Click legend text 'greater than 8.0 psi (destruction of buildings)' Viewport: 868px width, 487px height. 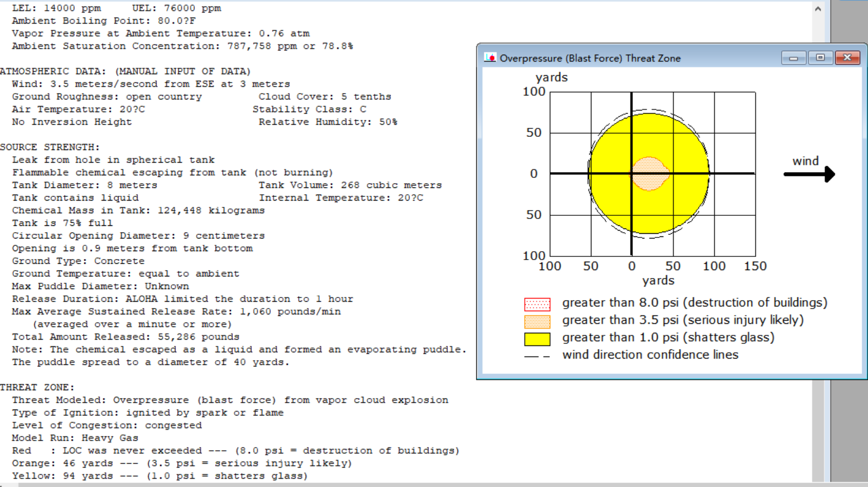tap(695, 303)
